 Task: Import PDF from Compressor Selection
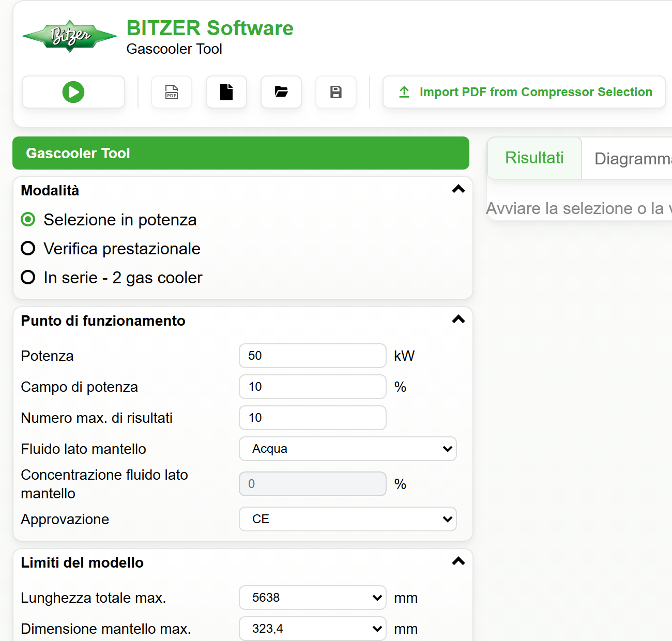coord(524,92)
